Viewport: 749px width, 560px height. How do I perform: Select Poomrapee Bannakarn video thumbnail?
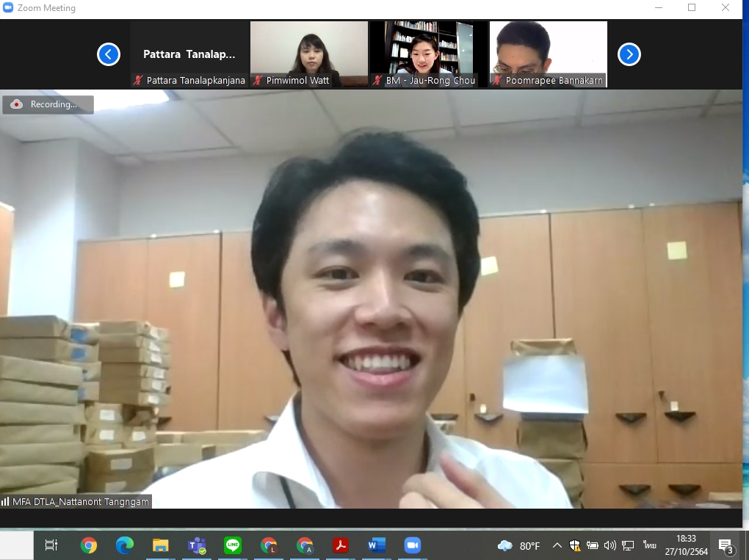pos(549,54)
